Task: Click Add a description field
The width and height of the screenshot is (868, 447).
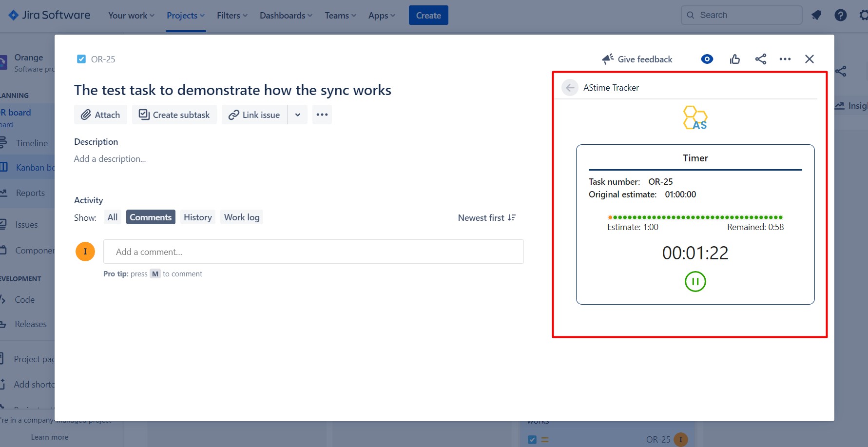Action: pyautogui.click(x=110, y=159)
